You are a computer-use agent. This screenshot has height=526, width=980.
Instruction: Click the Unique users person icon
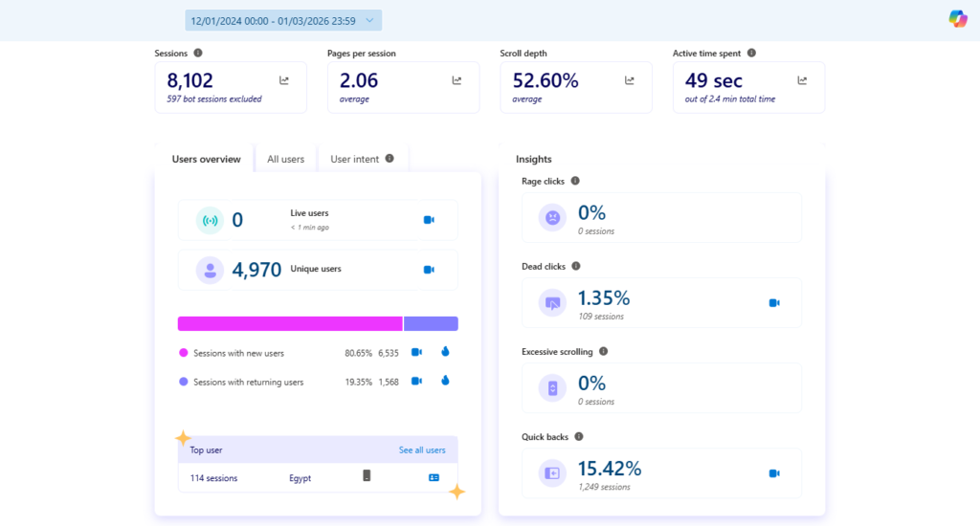tap(210, 271)
